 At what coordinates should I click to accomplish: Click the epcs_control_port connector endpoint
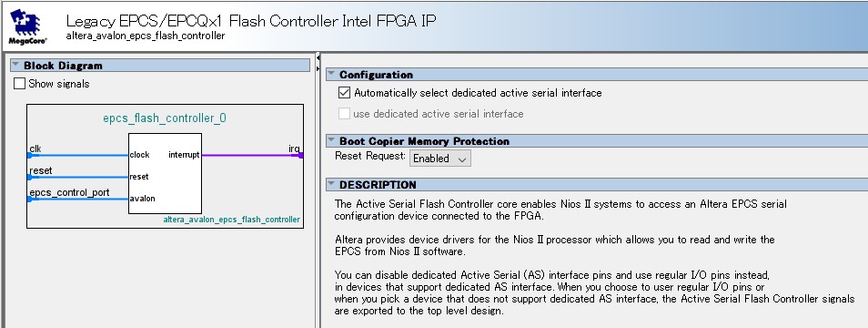[x=29, y=199]
